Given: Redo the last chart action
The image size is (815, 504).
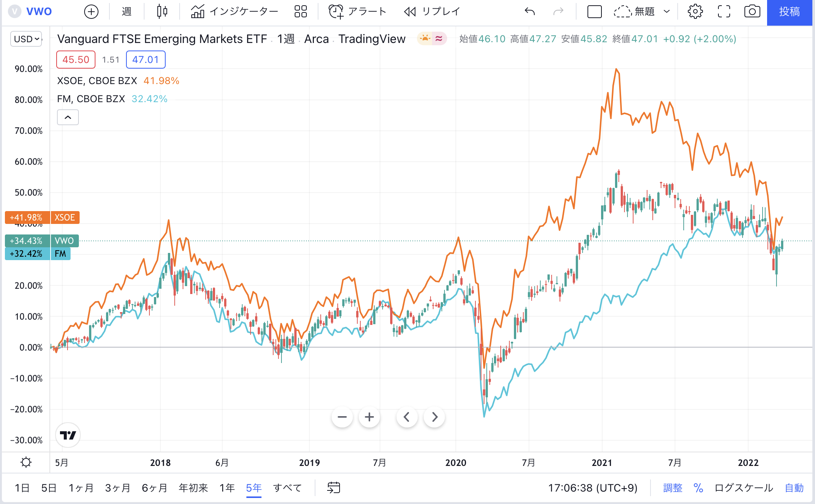Looking at the screenshot, I should coord(558,12).
